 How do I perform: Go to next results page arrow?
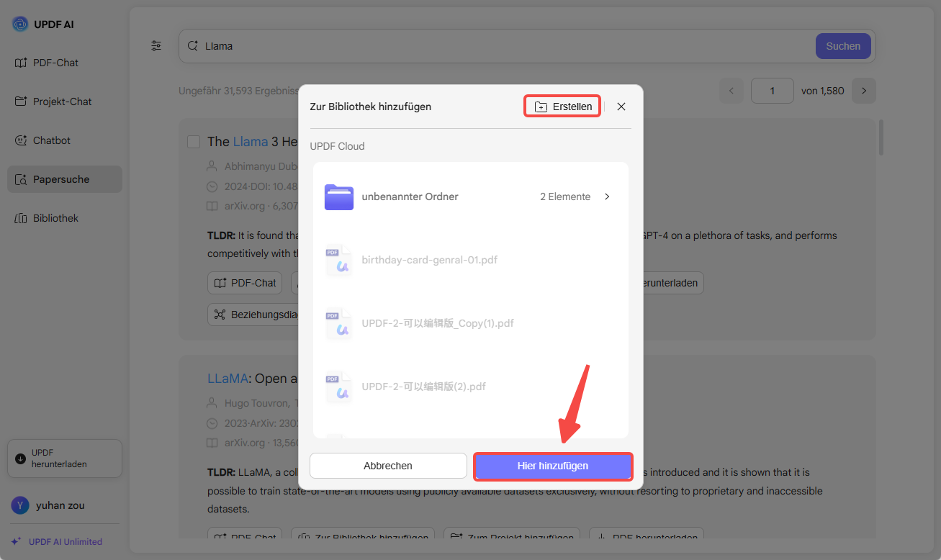pyautogui.click(x=864, y=91)
